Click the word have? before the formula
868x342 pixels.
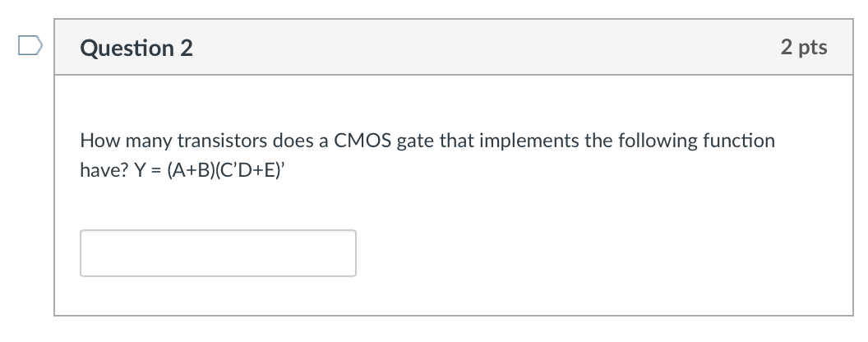[104, 170]
